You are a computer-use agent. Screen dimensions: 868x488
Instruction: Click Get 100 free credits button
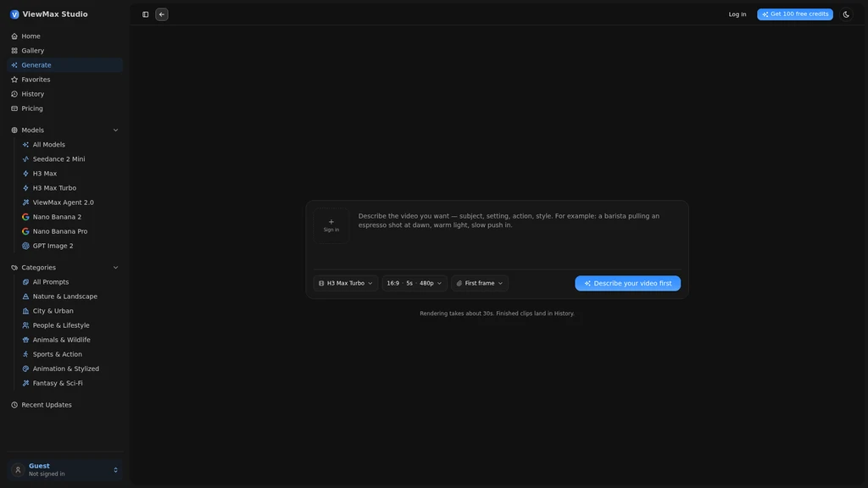795,14
